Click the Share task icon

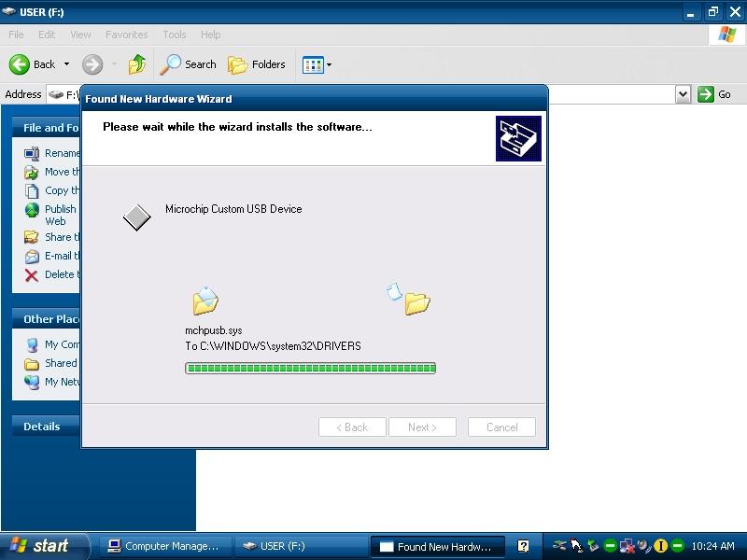32,237
